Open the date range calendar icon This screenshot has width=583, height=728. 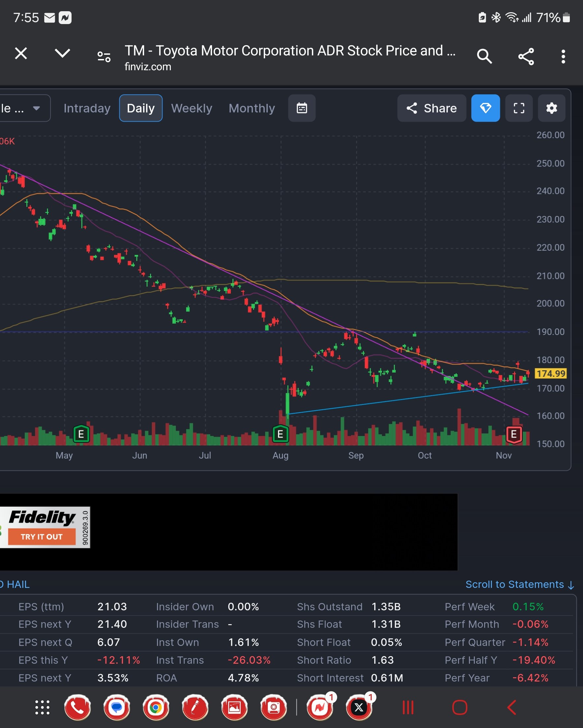tap(302, 108)
